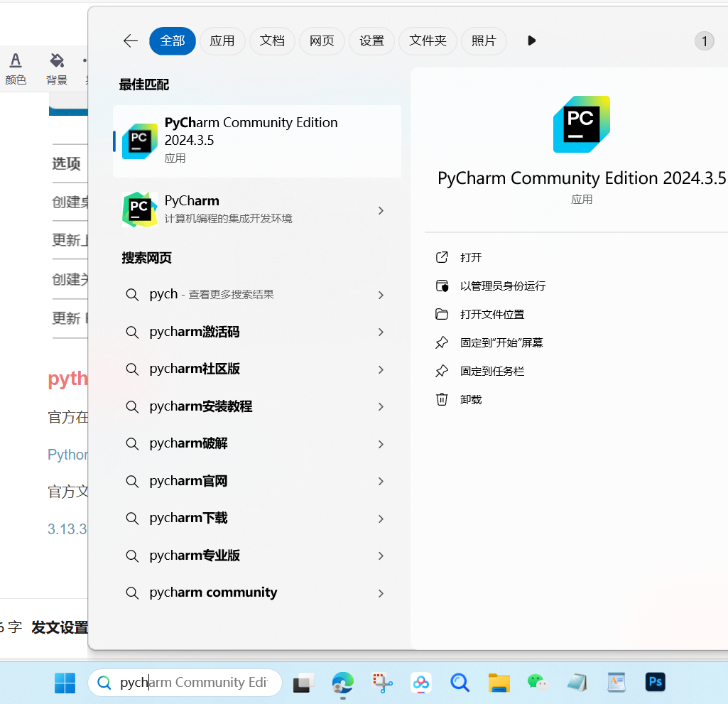Click search magnifier beside pycharm激活码

point(132,332)
